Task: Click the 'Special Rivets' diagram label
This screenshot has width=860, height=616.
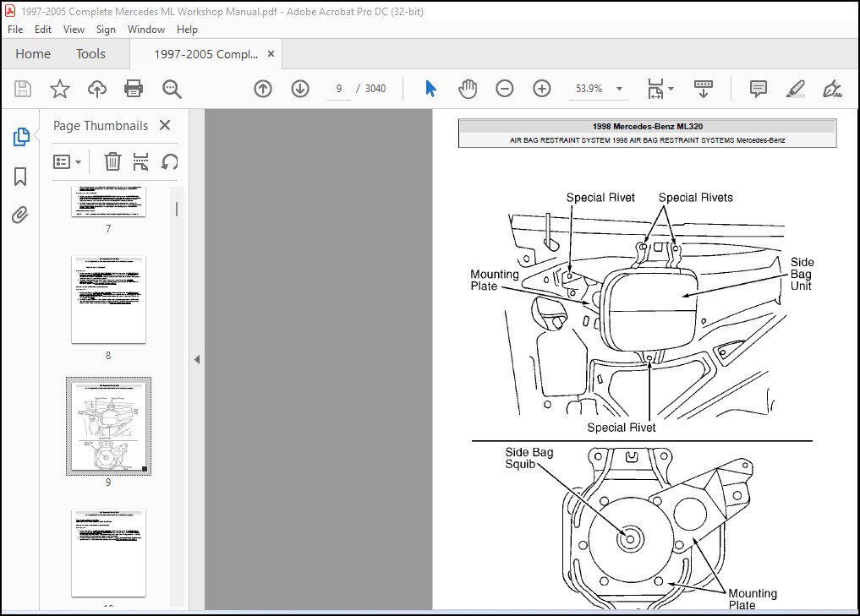Action: pyautogui.click(x=695, y=197)
